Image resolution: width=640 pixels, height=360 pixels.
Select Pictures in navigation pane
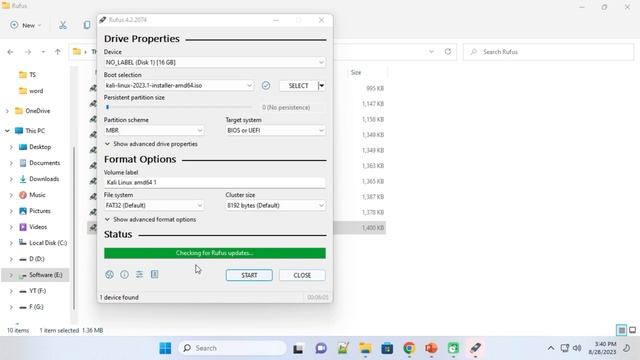click(35, 211)
